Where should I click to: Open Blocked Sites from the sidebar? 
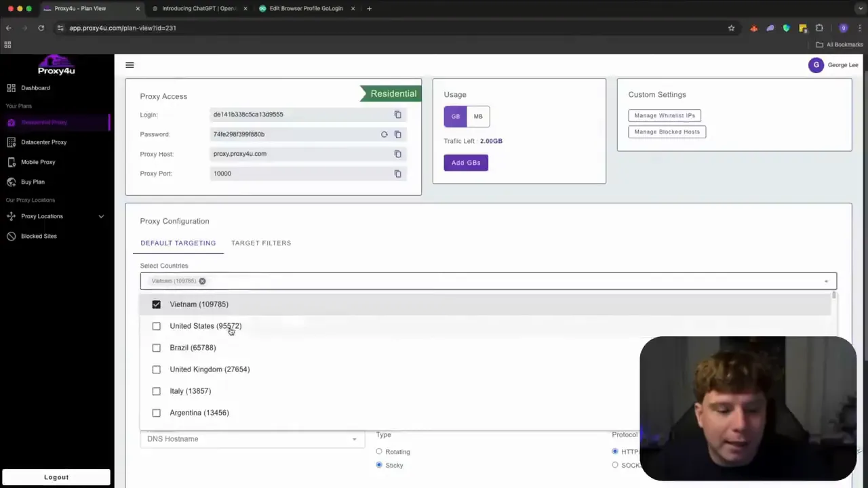tap(39, 236)
